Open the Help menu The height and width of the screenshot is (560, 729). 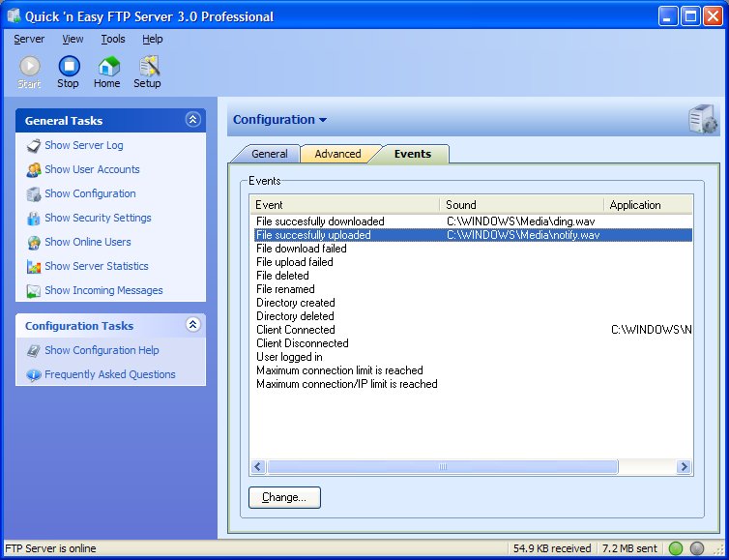click(x=153, y=39)
